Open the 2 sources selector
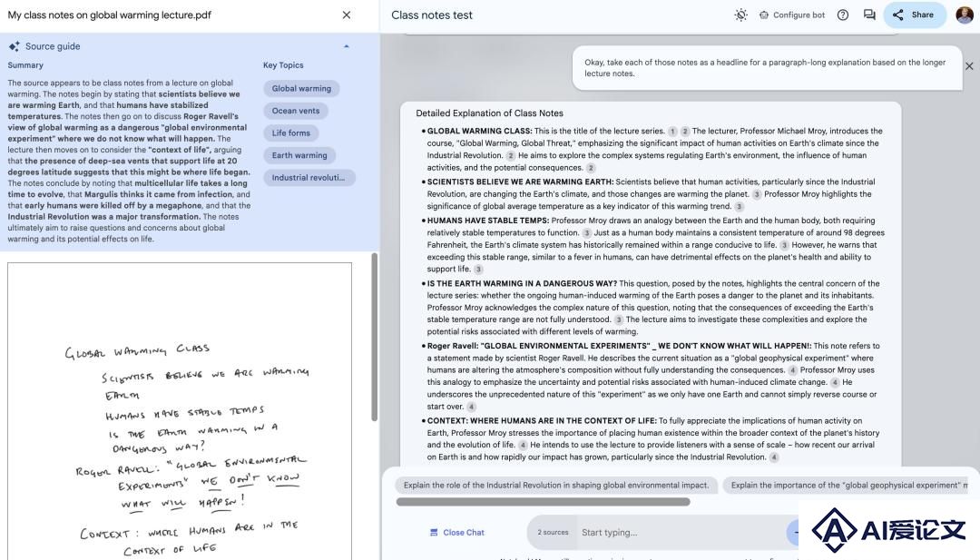980x560 pixels. pos(553,533)
